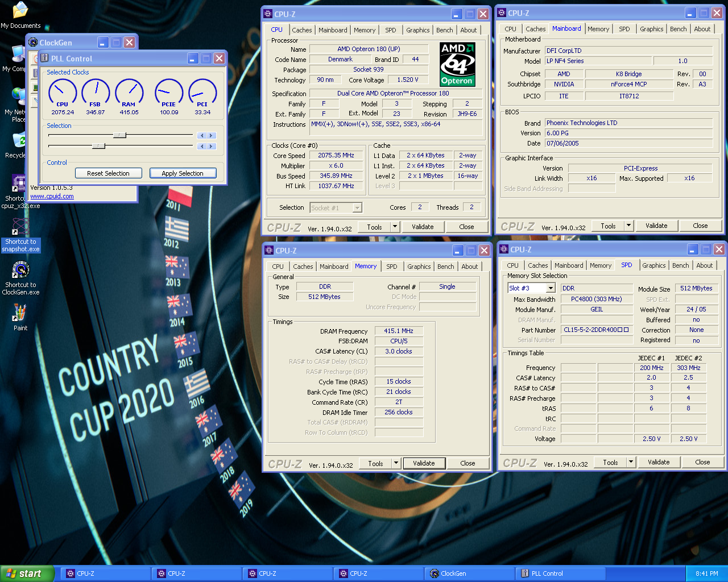Click the Core Voltage 1.520 V value
This screenshot has height=582, width=728.
click(408, 80)
